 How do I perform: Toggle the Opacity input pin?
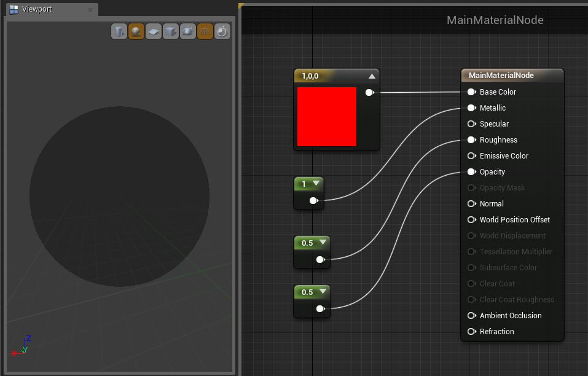point(471,171)
